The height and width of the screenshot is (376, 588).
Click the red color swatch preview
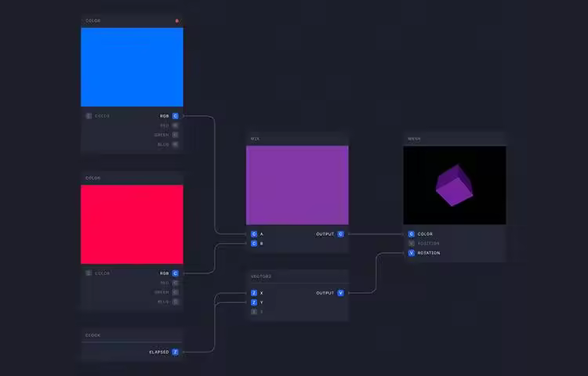pos(132,225)
